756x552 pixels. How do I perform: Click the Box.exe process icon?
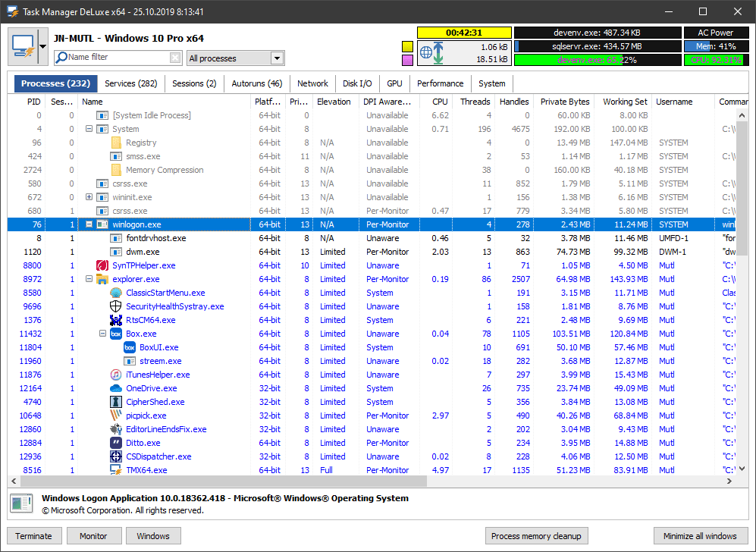click(x=114, y=334)
